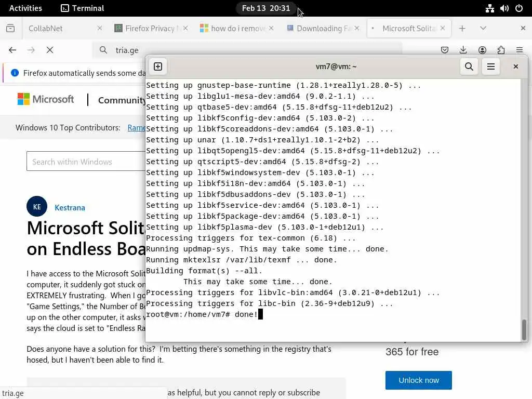Expand the list all tabs chevron
Image resolution: width=532 pixels, height=399 pixels.
(483, 28)
